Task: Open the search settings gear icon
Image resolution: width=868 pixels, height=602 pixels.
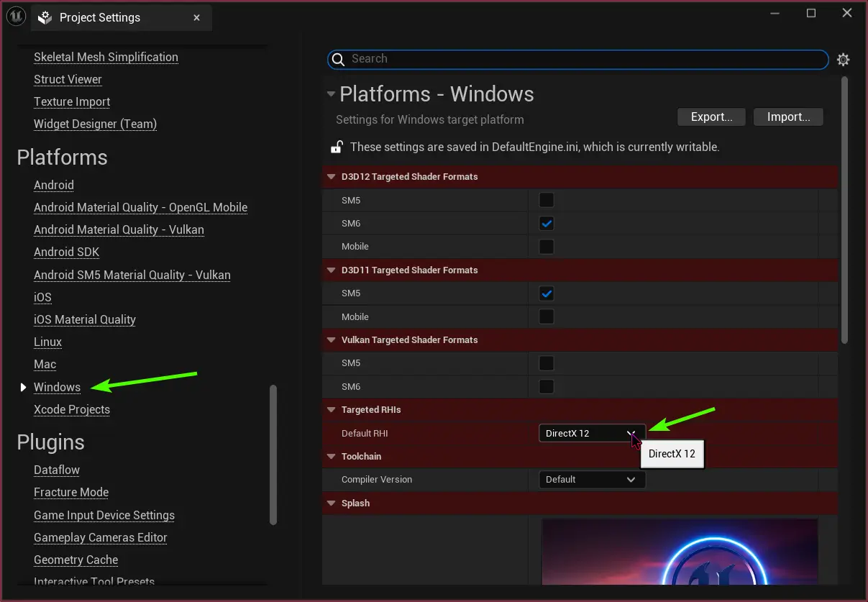Action: 844,60
